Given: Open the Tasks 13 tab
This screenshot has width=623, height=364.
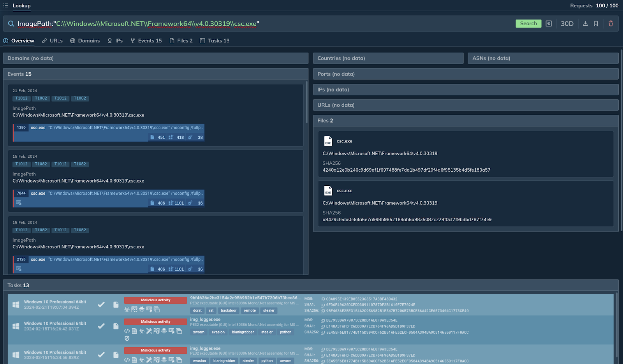Looking at the screenshot, I should (x=215, y=41).
